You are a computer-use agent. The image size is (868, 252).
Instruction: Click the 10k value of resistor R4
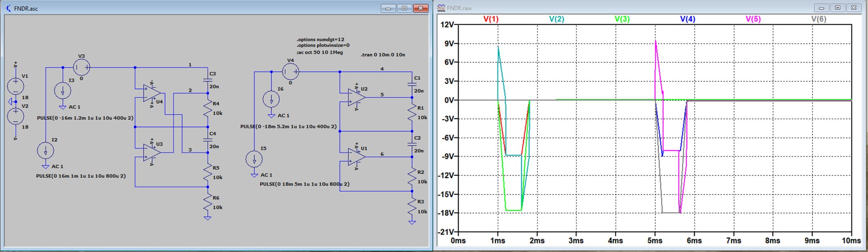pyautogui.click(x=217, y=113)
